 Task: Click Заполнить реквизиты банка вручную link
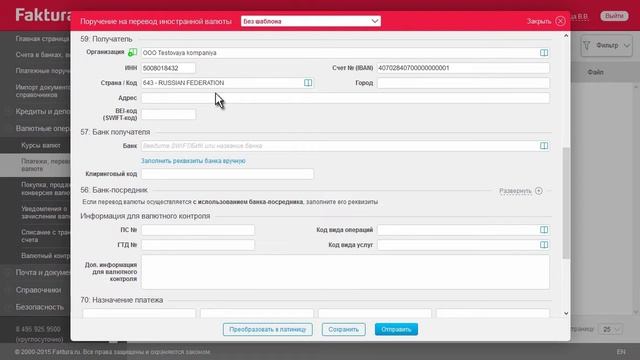pyautogui.click(x=193, y=161)
